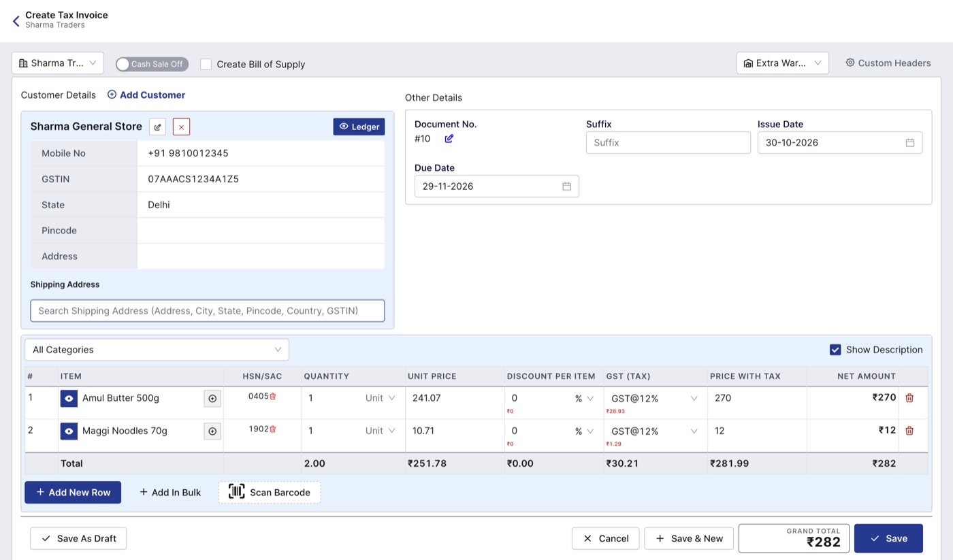Edit unit price 241.07
The width and height of the screenshot is (953, 560).
tap(455, 398)
